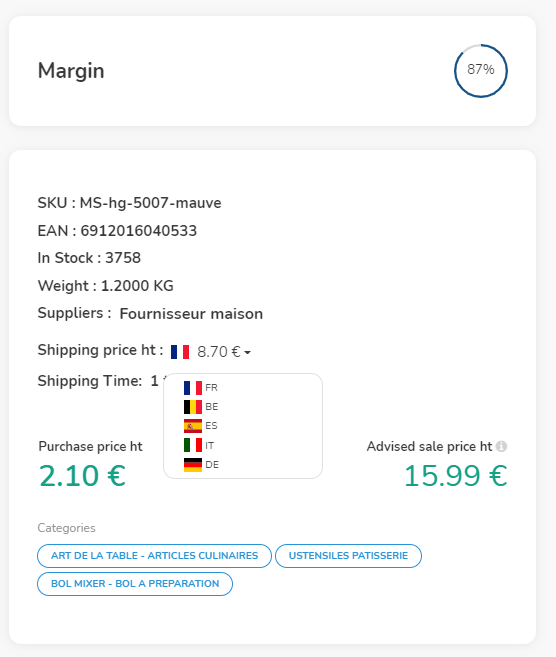Open Art de la Table - Articles Culinaires category

[x=154, y=556]
